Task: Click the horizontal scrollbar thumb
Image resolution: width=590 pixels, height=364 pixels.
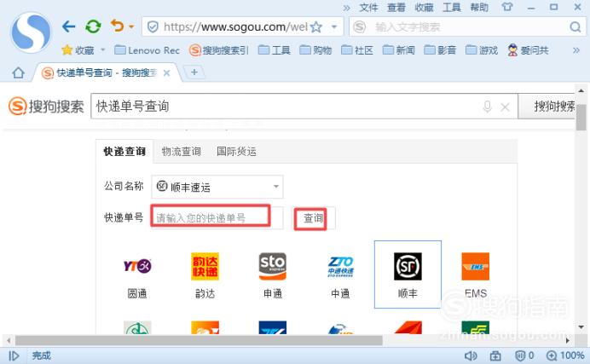Action: [199, 341]
